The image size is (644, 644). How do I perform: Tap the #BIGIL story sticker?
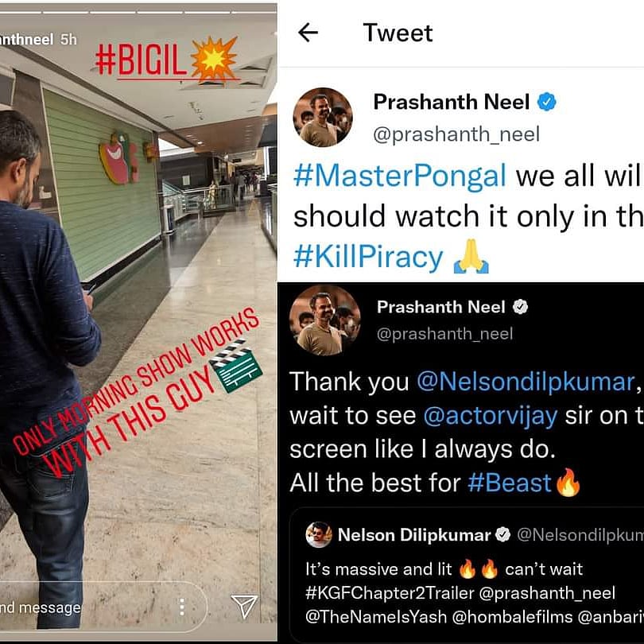[166, 60]
